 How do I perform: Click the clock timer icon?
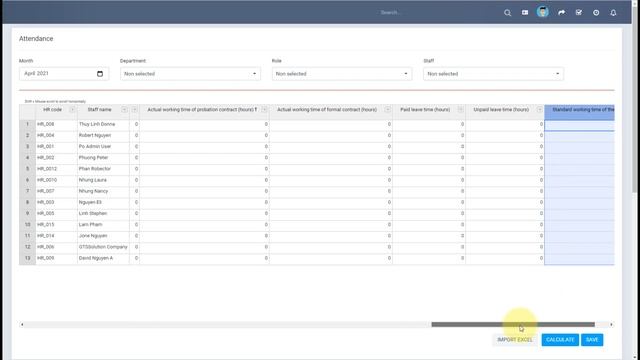(x=596, y=13)
